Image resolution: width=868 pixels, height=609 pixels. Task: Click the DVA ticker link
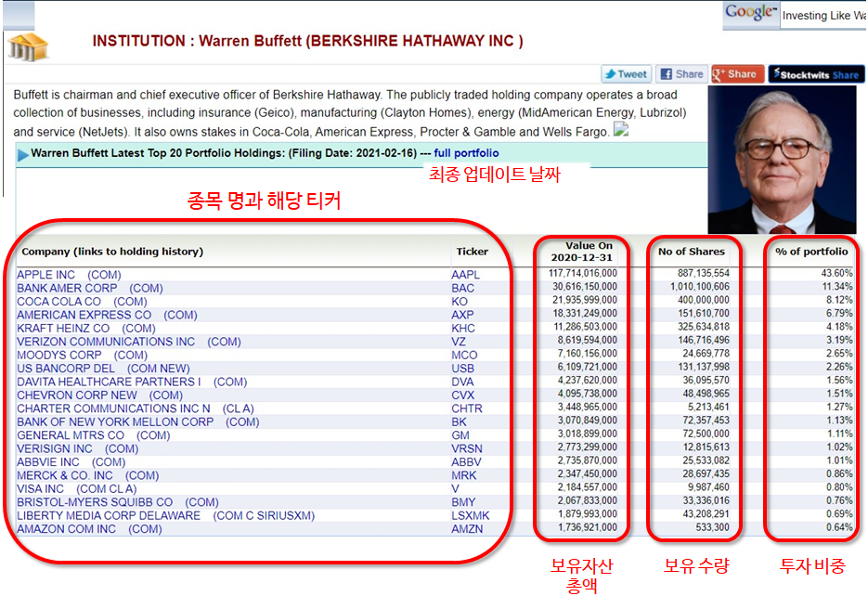[x=462, y=382]
